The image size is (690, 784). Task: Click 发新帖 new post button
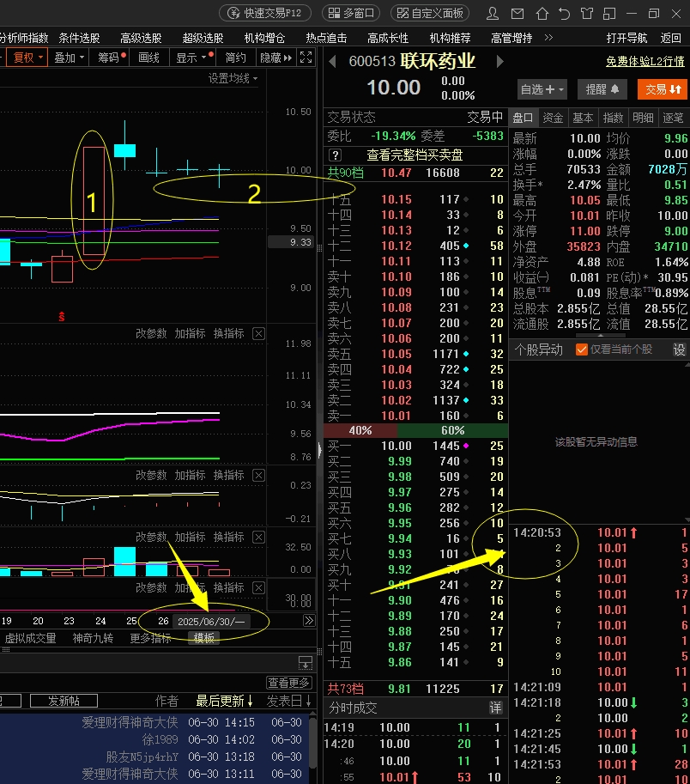(64, 701)
